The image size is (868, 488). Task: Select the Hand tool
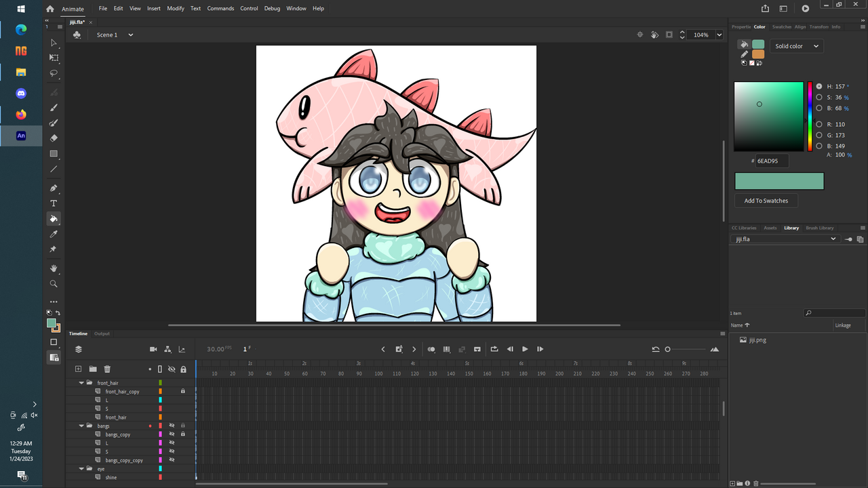click(54, 268)
